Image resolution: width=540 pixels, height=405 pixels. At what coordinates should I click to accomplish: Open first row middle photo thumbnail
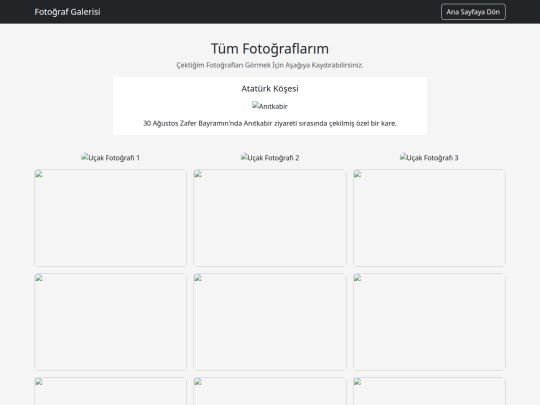(270, 218)
